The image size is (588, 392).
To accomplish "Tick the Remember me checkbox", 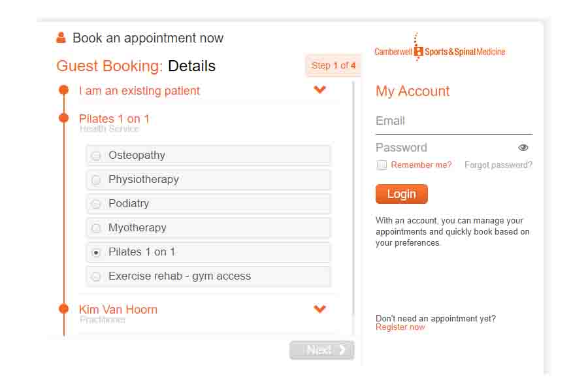I will 382,165.
